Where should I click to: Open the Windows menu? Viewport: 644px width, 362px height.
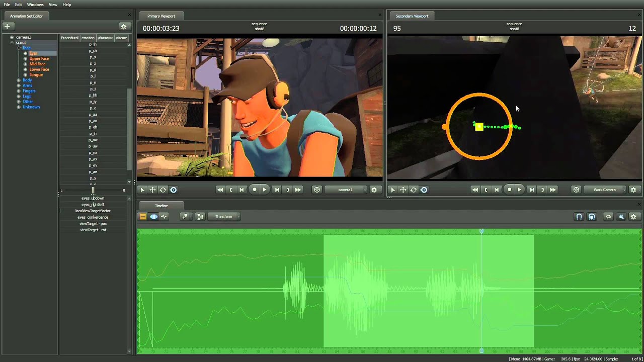35,5
